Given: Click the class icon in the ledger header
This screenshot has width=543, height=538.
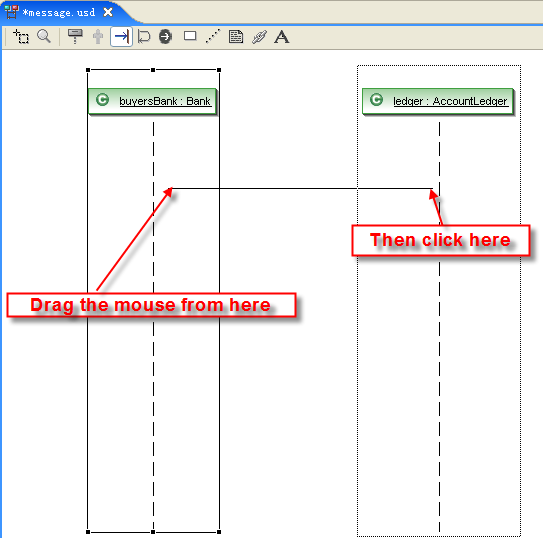Looking at the screenshot, I should click(376, 100).
